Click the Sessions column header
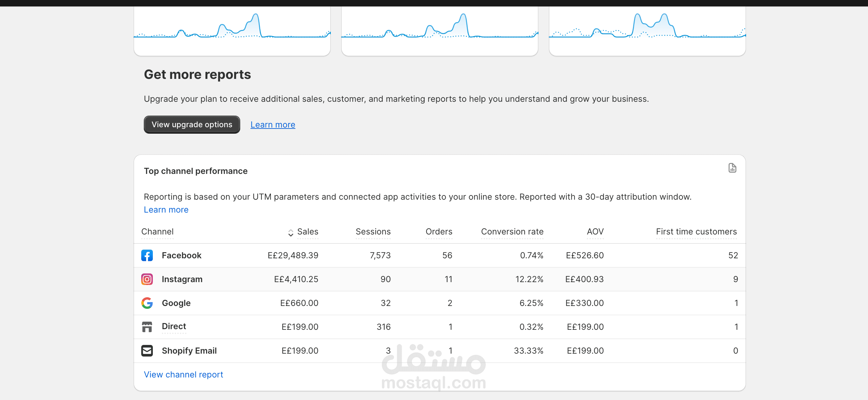Viewport: 868px width, 400px height. 373,232
